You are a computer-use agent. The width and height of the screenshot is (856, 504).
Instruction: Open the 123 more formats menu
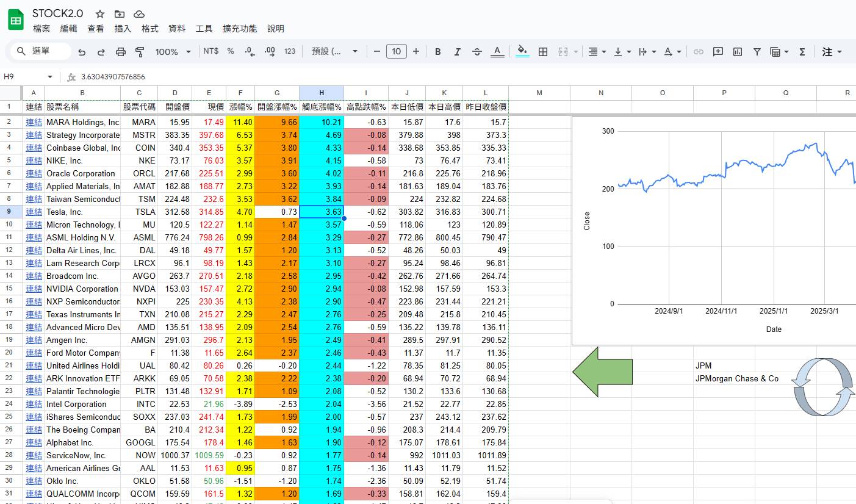[x=290, y=51]
